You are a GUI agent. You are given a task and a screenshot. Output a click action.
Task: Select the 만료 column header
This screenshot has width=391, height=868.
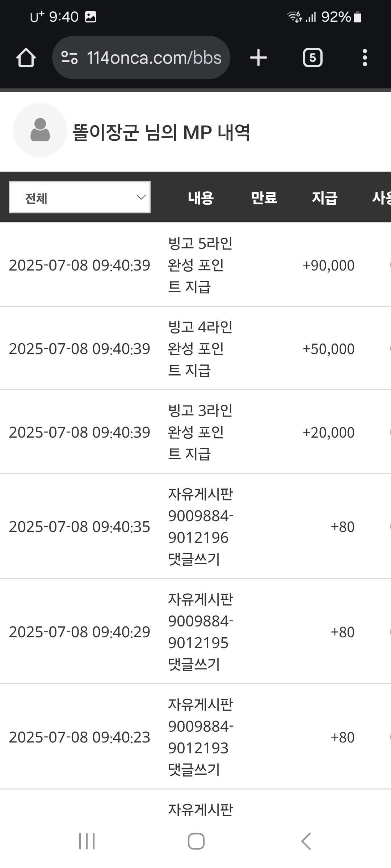[264, 197]
